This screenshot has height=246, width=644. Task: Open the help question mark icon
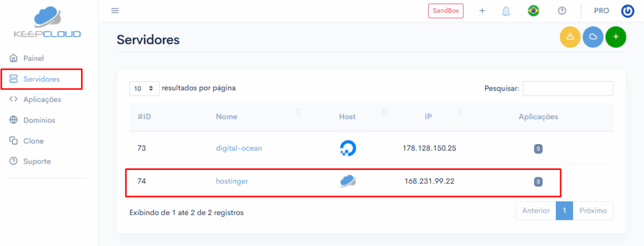(x=562, y=11)
